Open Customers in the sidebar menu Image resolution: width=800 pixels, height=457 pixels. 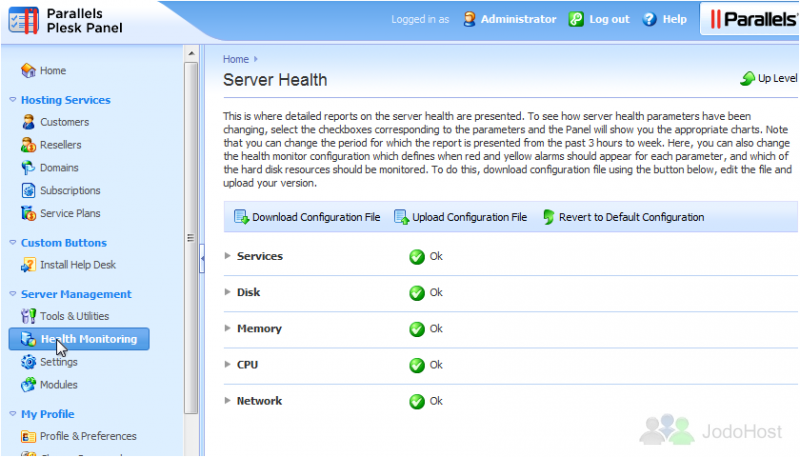point(65,122)
